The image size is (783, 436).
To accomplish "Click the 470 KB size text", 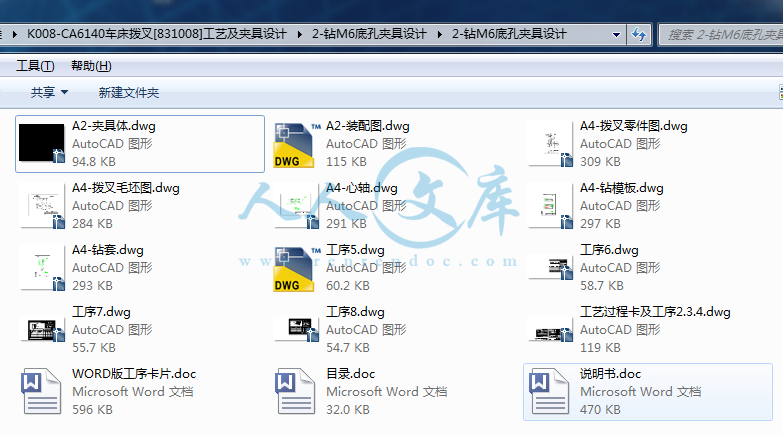I will click(x=600, y=410).
